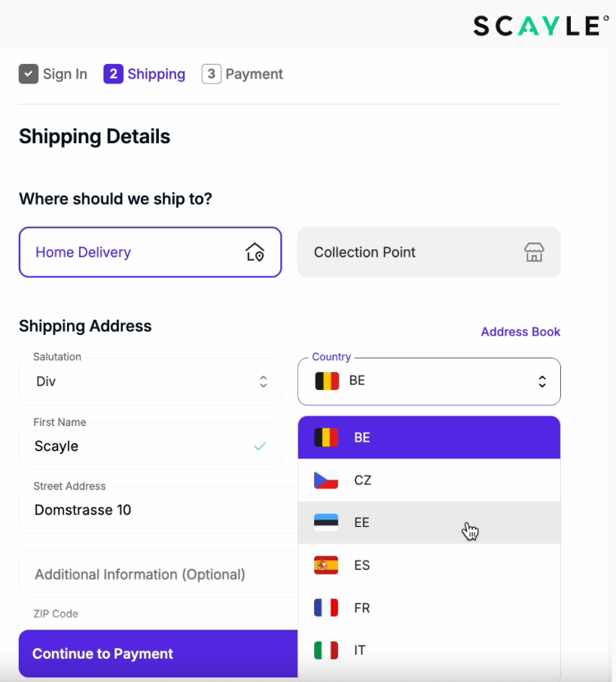This screenshot has width=616, height=682.
Task: Click the Estonia flag icon in list
Action: 326,522
